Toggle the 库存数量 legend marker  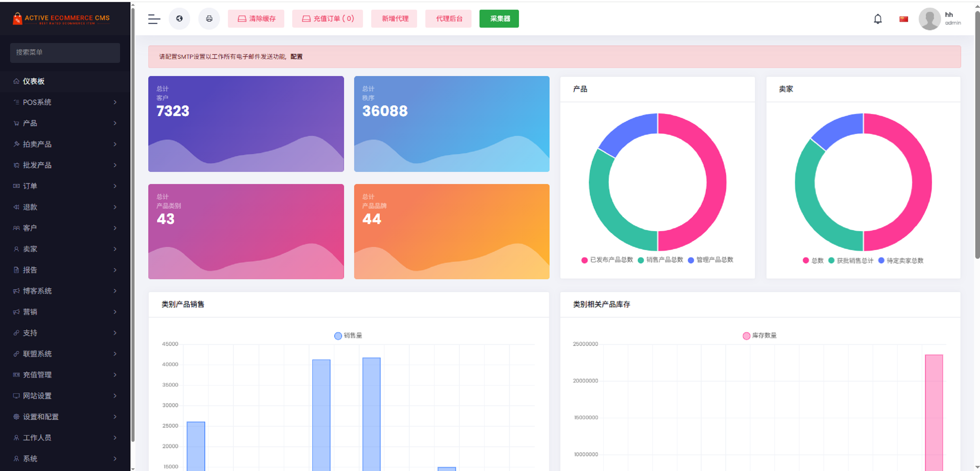click(746, 335)
